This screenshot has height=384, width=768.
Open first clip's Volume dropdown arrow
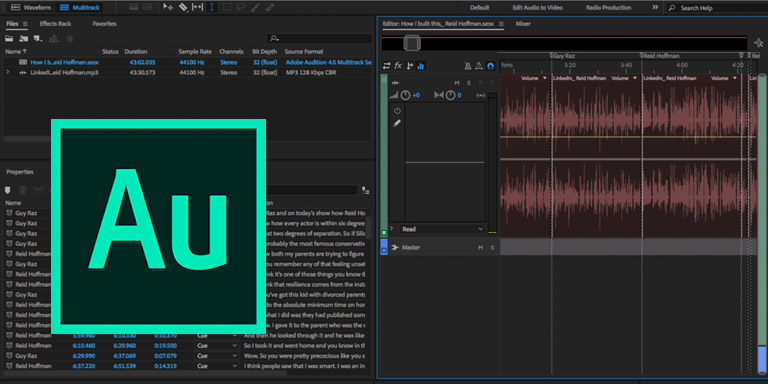pos(545,78)
